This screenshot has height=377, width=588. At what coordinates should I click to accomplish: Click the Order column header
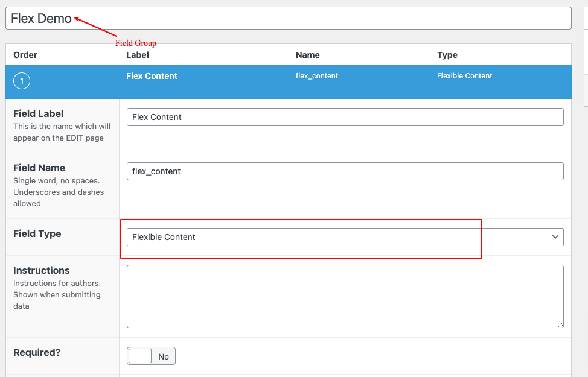25,55
